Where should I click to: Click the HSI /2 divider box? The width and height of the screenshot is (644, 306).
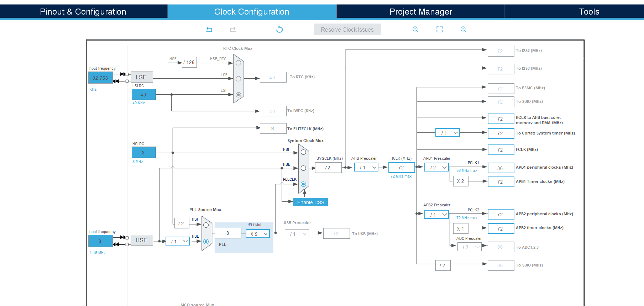coord(182,223)
